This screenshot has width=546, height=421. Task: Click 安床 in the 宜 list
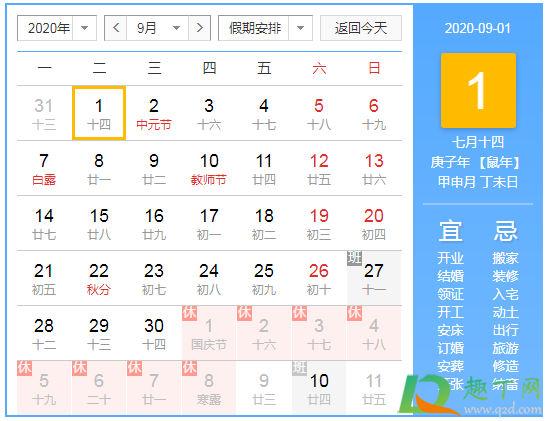451,330
